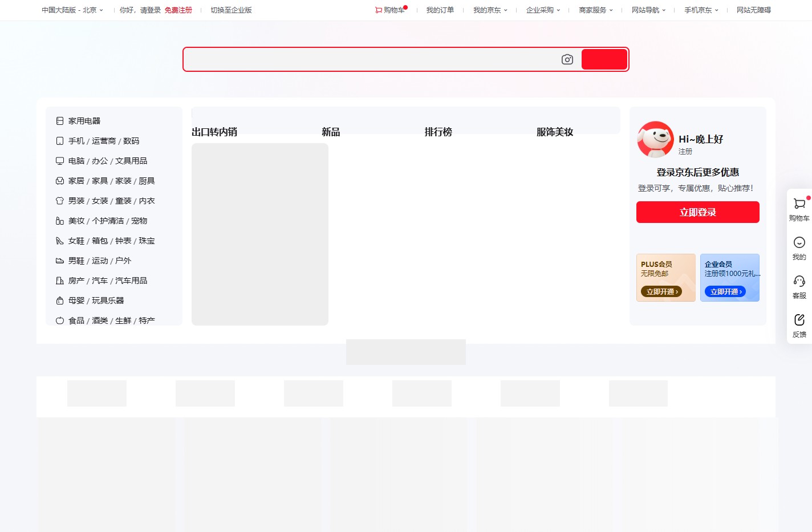Image resolution: width=812 pixels, height=532 pixels.
Task: Click the high-heel icon beside 女鞋
Action: 60,241
